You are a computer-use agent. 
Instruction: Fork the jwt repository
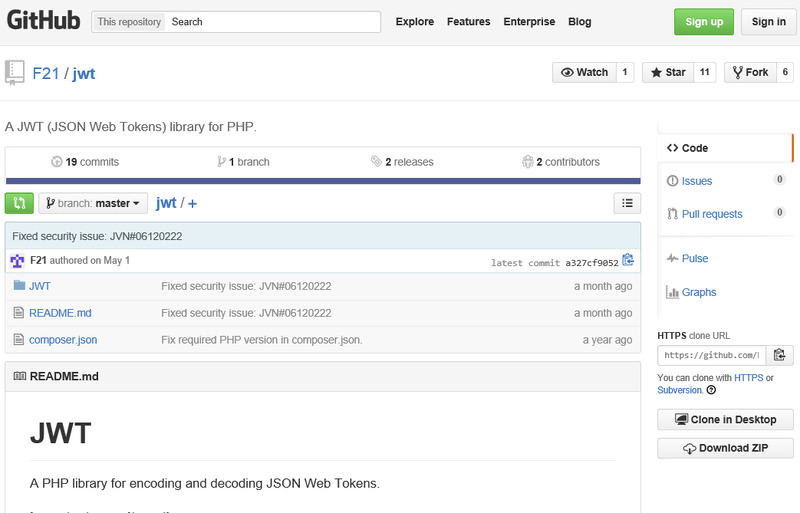click(750, 72)
